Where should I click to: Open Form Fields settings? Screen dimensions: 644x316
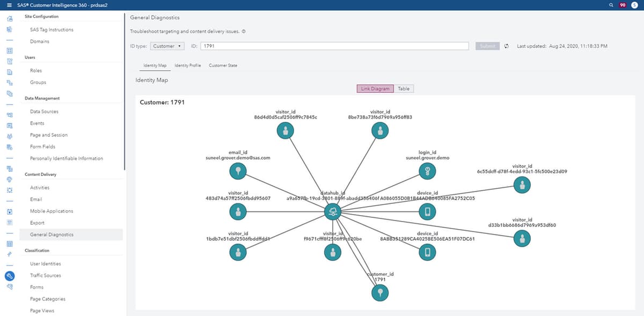(43, 146)
